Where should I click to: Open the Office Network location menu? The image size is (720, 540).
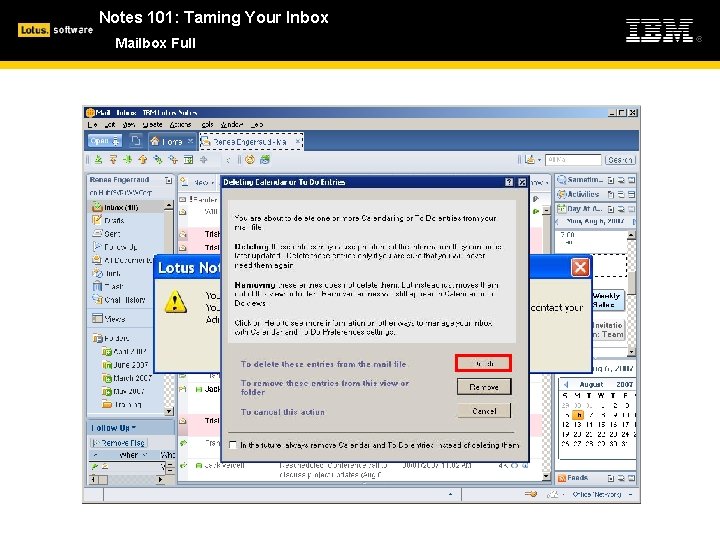point(602,495)
